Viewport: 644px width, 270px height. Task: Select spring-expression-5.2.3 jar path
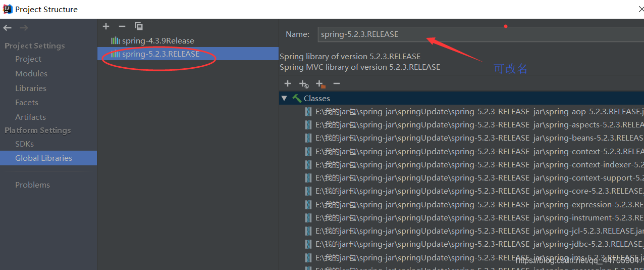tap(479, 204)
